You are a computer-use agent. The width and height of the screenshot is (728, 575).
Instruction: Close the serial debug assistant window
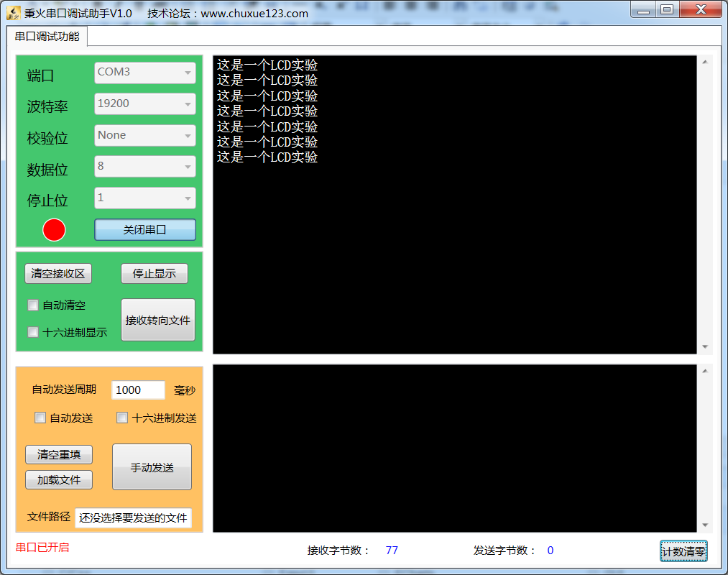pyautogui.click(x=701, y=9)
